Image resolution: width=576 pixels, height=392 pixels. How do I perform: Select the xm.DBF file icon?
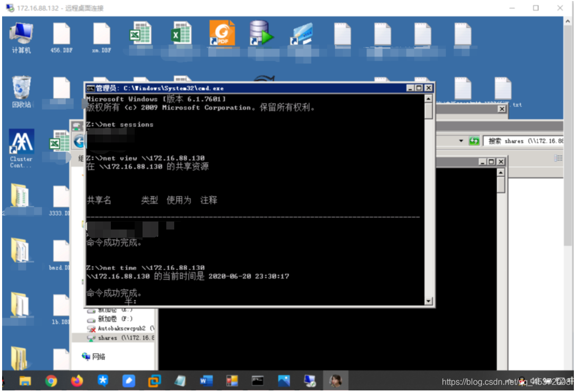click(x=101, y=38)
